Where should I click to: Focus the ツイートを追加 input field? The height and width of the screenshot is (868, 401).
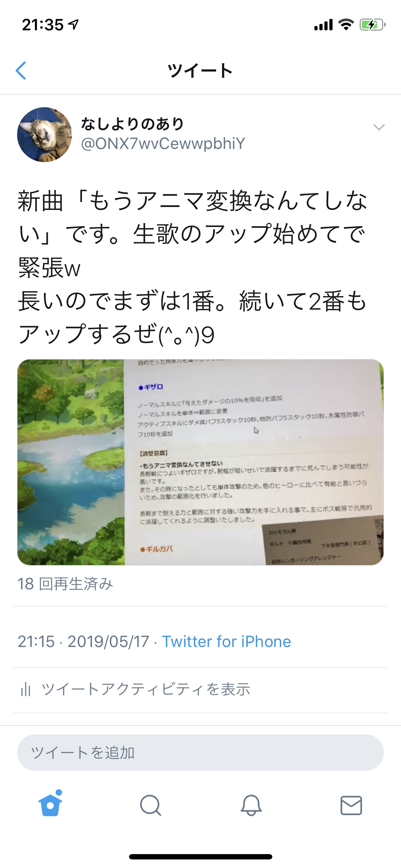[200, 753]
